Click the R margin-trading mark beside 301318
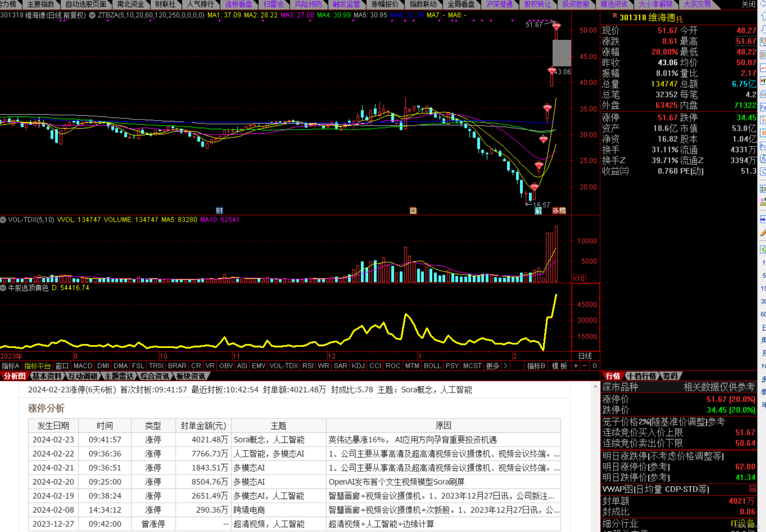Screen dimensions: 766x532 click(615, 15)
